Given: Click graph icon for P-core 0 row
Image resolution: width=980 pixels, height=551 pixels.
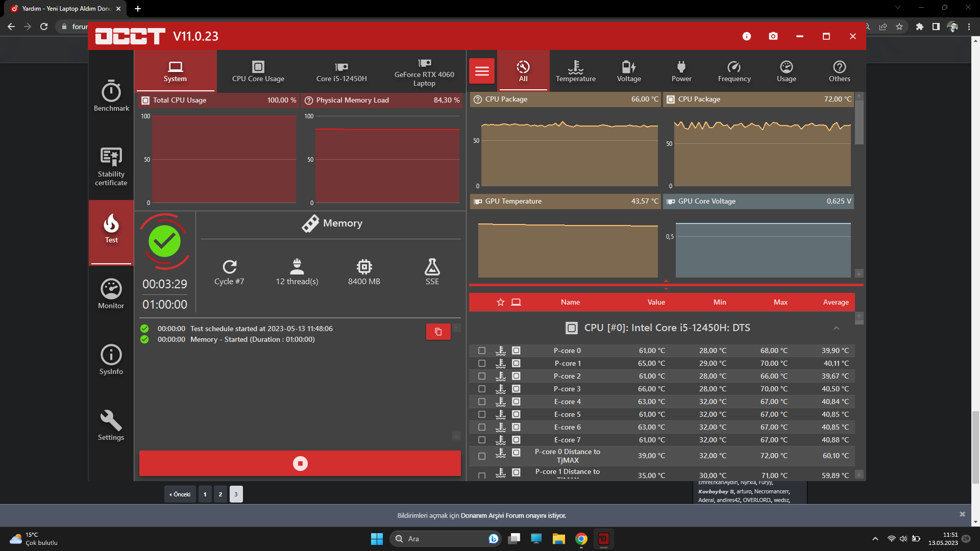Looking at the screenshot, I should pyautogui.click(x=516, y=350).
